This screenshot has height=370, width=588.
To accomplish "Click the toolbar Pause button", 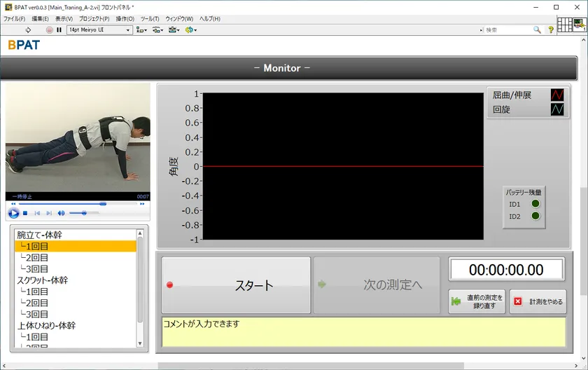I will (59, 30).
